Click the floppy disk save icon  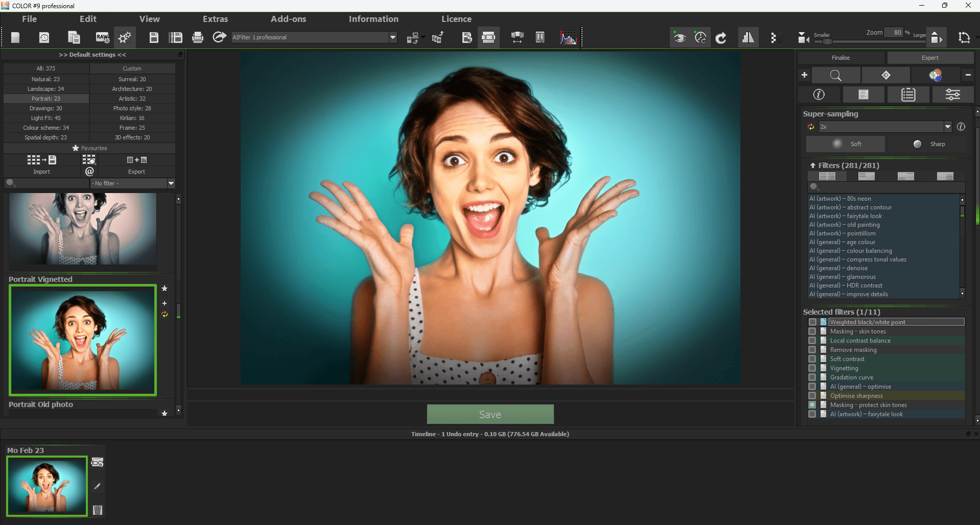154,37
